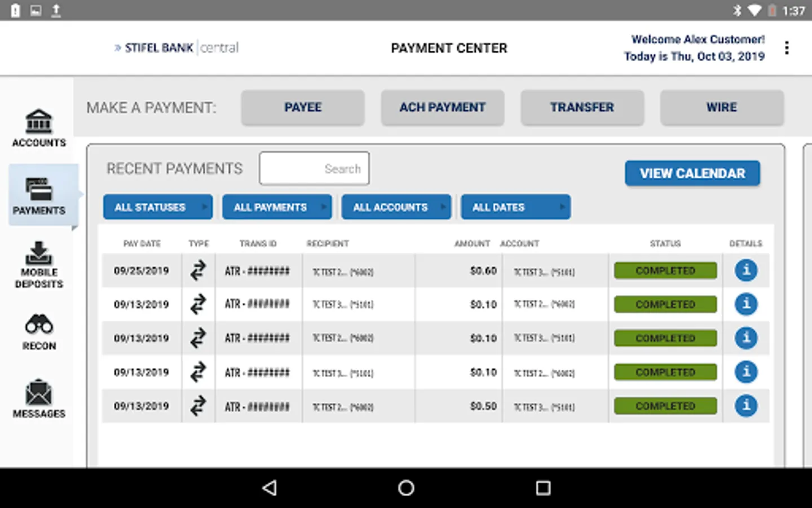Click the Welcome Alex Customer greeting
Viewport: 812px width, 508px height.
[x=698, y=40]
